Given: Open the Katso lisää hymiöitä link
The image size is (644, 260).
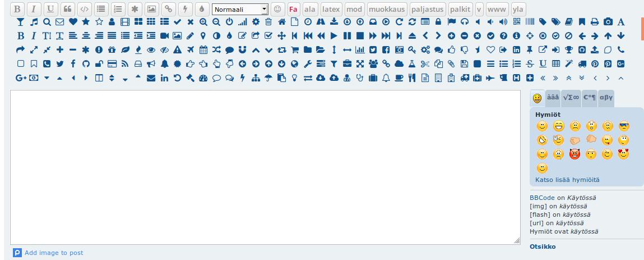Looking at the screenshot, I should pyautogui.click(x=567, y=180).
